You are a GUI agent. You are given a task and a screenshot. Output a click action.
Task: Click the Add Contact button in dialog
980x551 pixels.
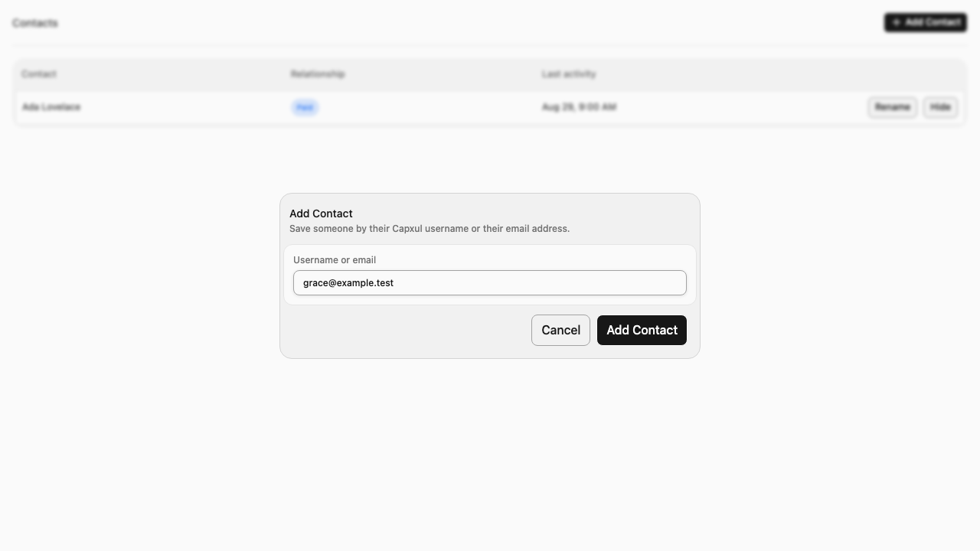click(x=642, y=330)
